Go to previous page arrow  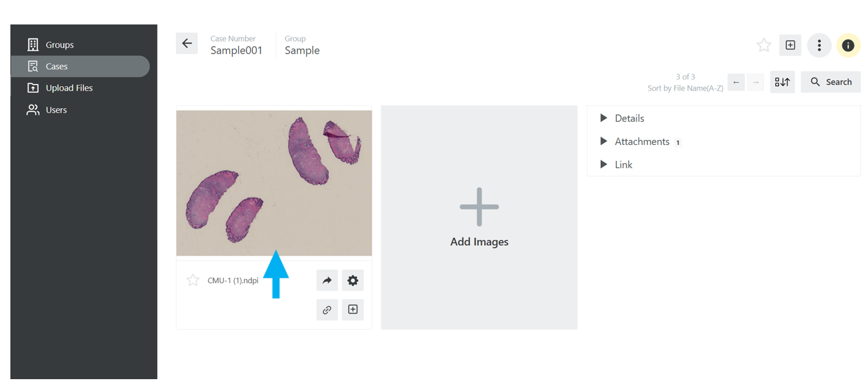736,82
